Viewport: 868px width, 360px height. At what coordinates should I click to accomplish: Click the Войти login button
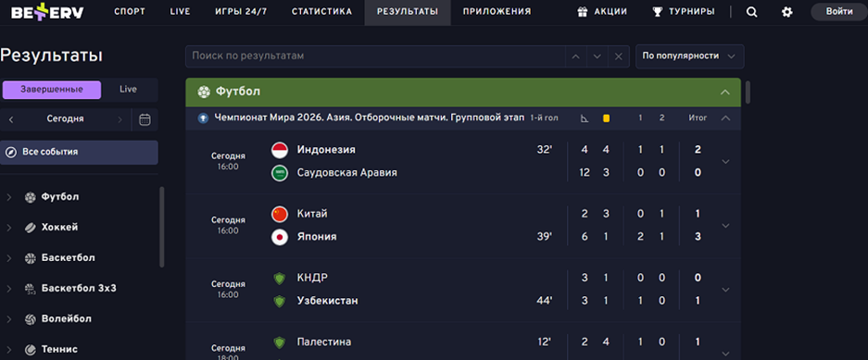[839, 12]
